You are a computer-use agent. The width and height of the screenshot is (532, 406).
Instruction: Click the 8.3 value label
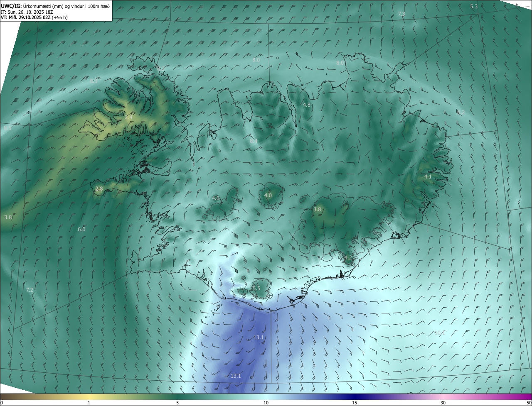click(94, 81)
